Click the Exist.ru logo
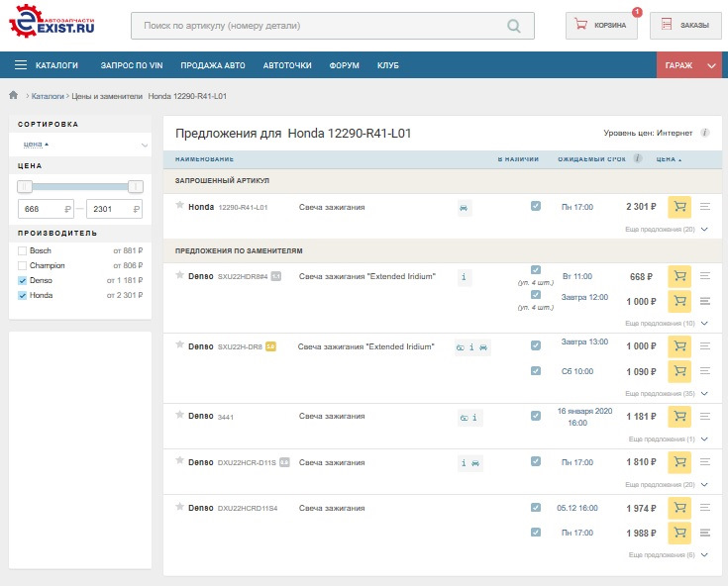The image size is (728, 586). coord(52,22)
